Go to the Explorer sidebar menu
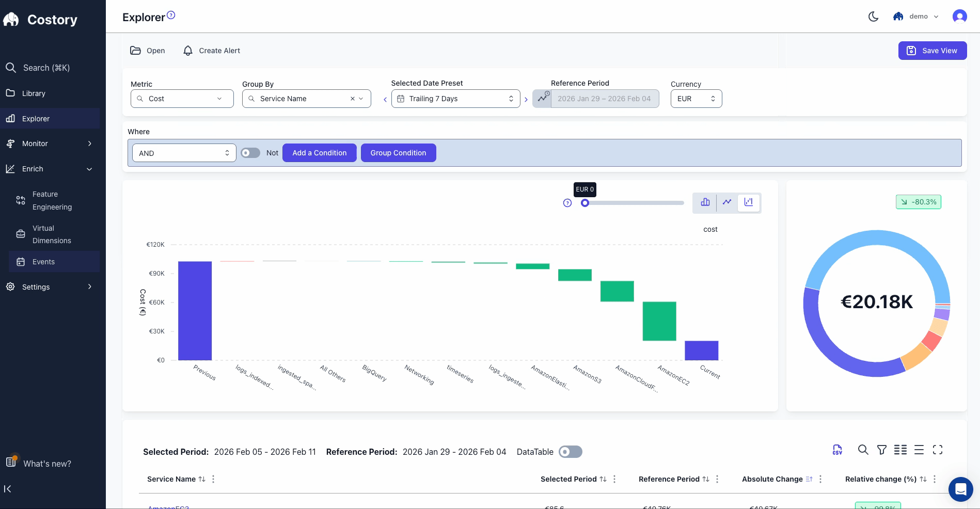 coord(50,118)
